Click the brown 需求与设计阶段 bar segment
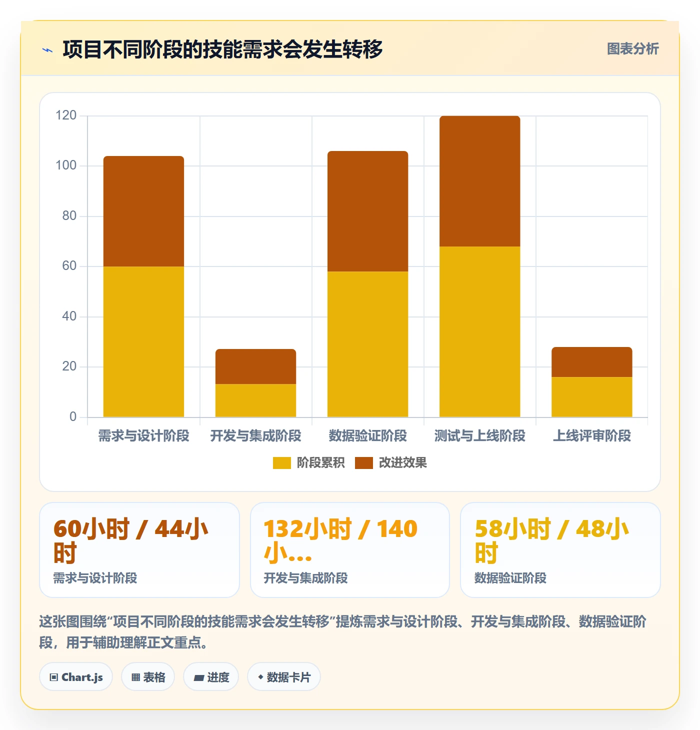 click(x=143, y=211)
